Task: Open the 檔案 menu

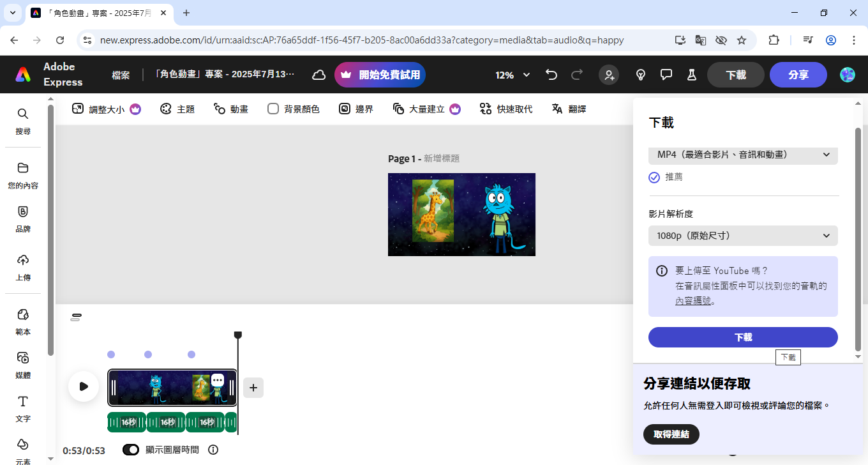Action: click(x=121, y=75)
